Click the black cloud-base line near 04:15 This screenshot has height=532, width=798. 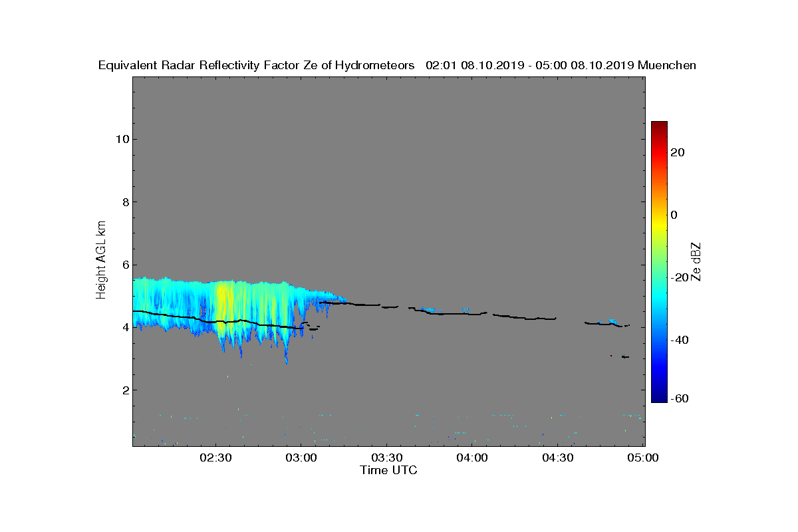[524, 317]
